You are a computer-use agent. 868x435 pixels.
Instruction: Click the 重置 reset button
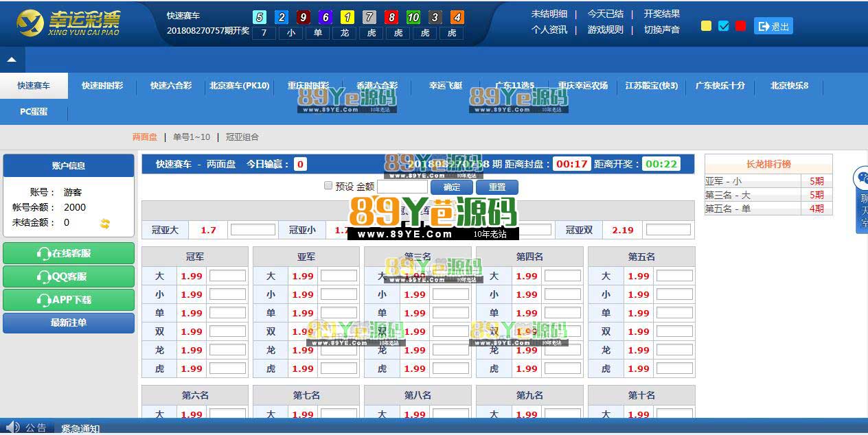[497, 187]
